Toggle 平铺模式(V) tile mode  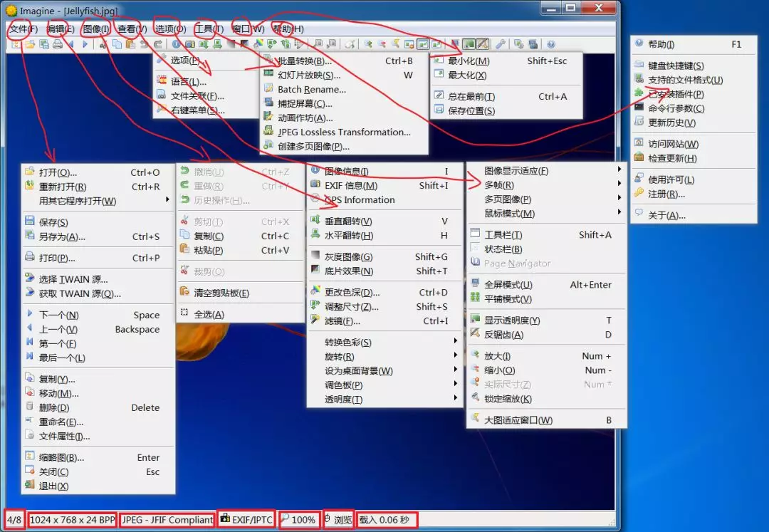pos(546,299)
